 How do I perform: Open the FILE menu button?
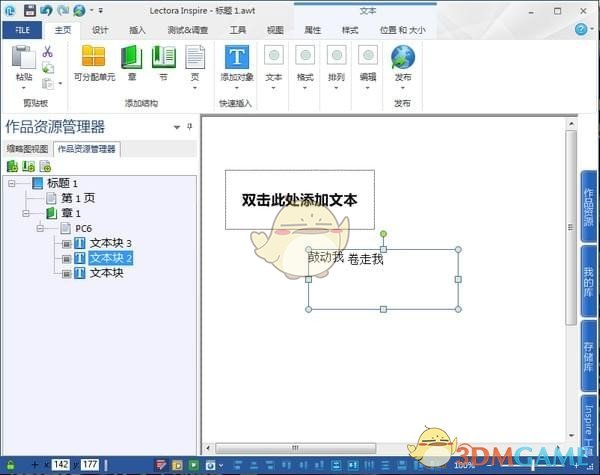point(22,30)
